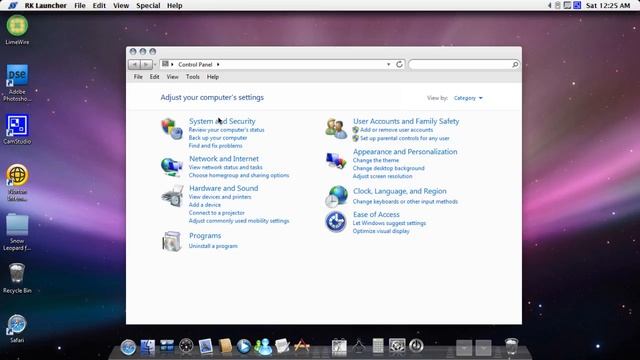Screen dimensions: 640x360
Task: Open the System and Security link
Action: (222, 121)
